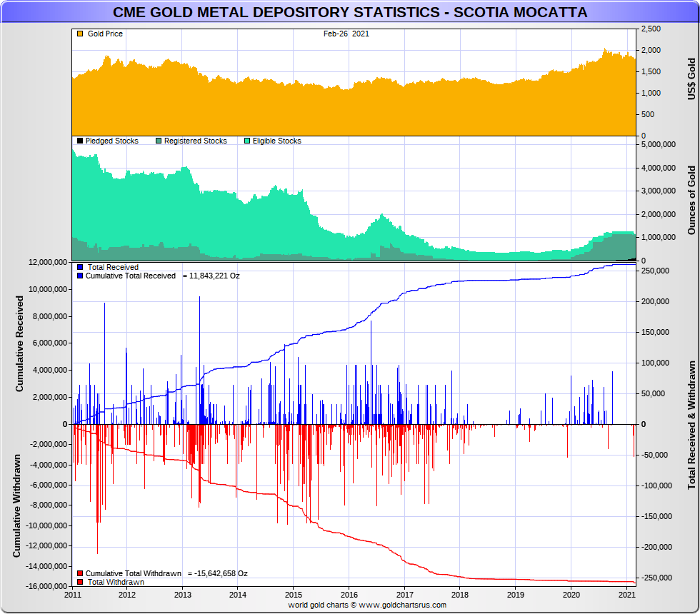Click the -8,000,000 cumulative withdrawn tick
The width and height of the screenshot is (700, 614).
tap(49, 505)
